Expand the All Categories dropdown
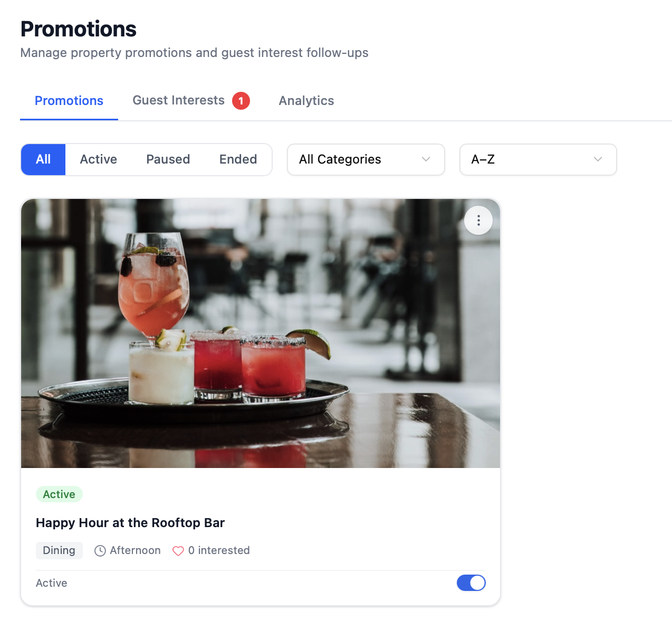Image resolution: width=672 pixels, height=630 pixels. click(x=366, y=159)
